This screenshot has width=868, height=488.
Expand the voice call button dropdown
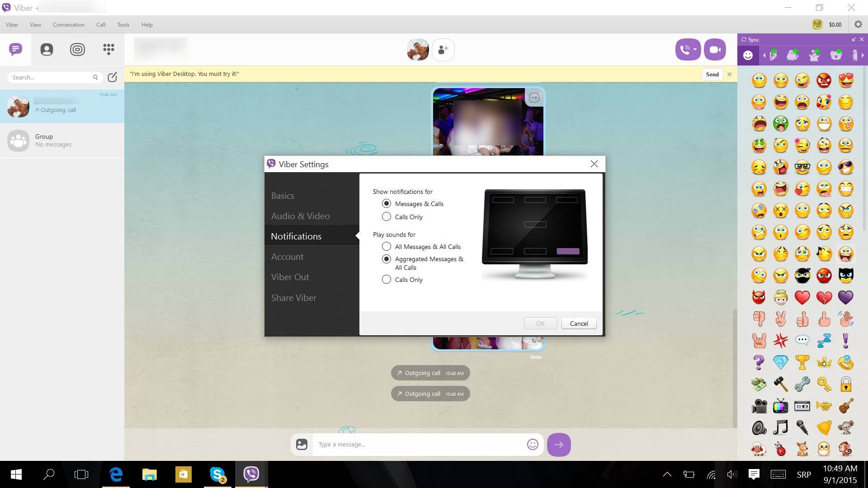(x=695, y=50)
